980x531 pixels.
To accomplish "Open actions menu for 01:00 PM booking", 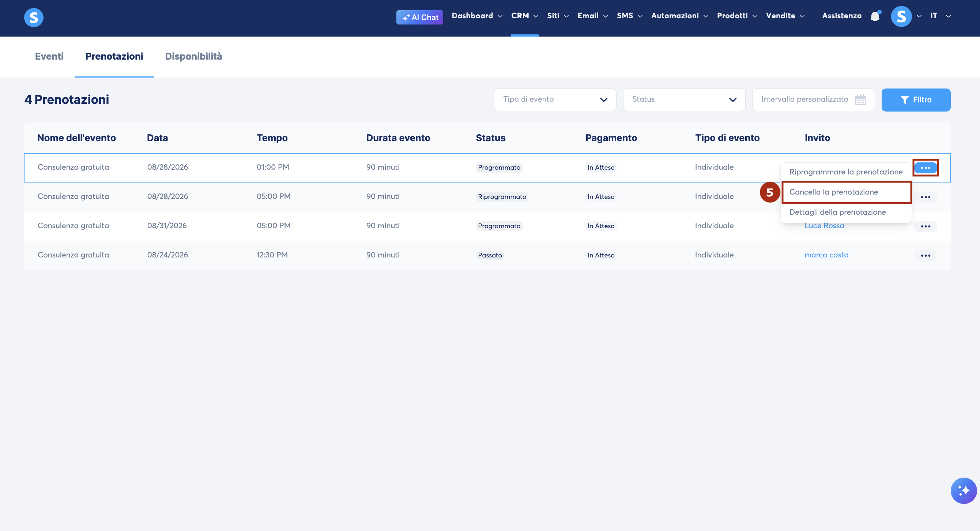I will pyautogui.click(x=925, y=168).
